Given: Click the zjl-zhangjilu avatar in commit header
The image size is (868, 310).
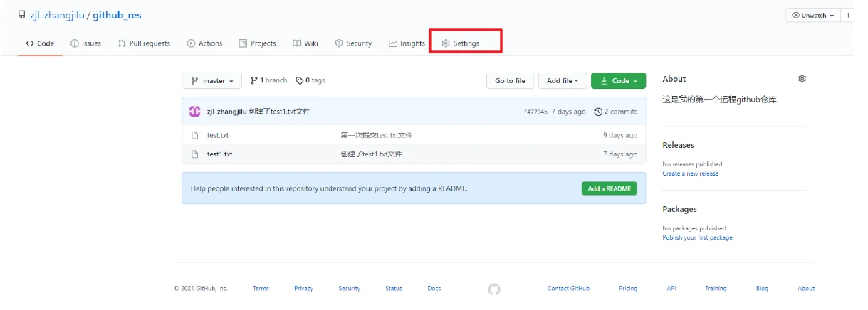Looking at the screenshot, I should (x=194, y=112).
